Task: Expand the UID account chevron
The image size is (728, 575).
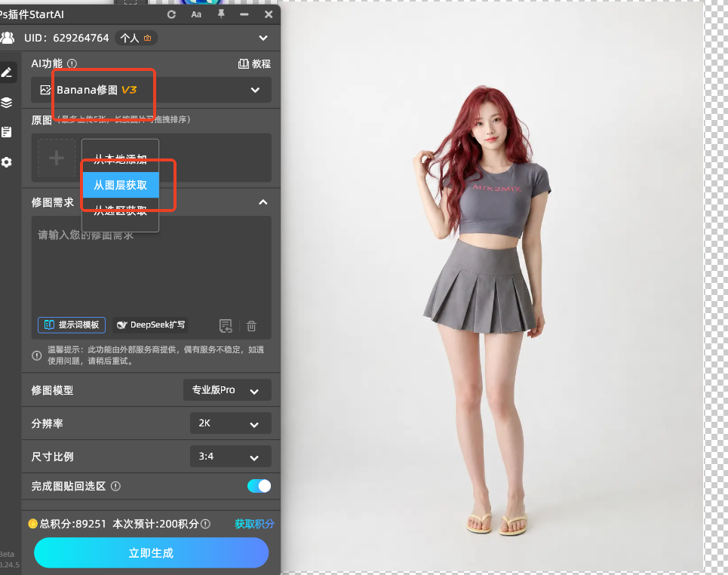Action: click(263, 38)
